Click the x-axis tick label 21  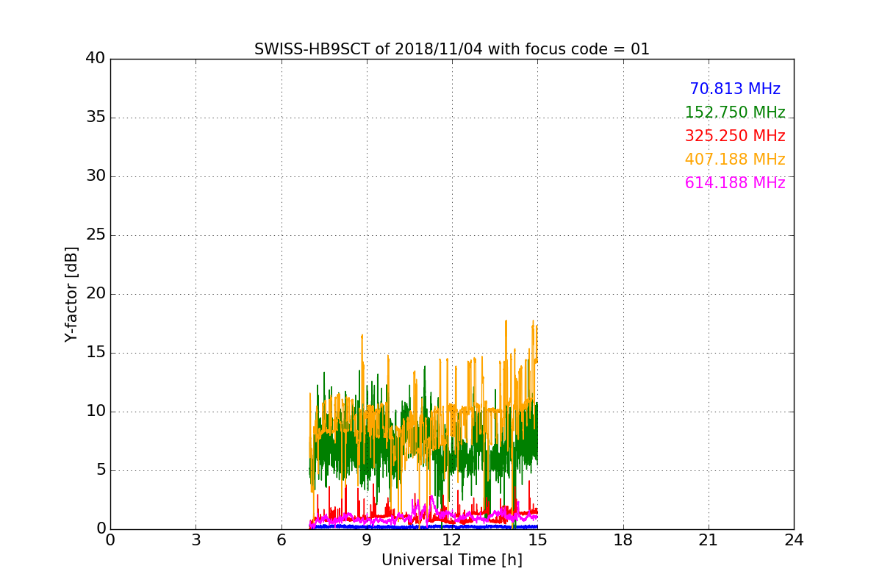tap(709, 540)
